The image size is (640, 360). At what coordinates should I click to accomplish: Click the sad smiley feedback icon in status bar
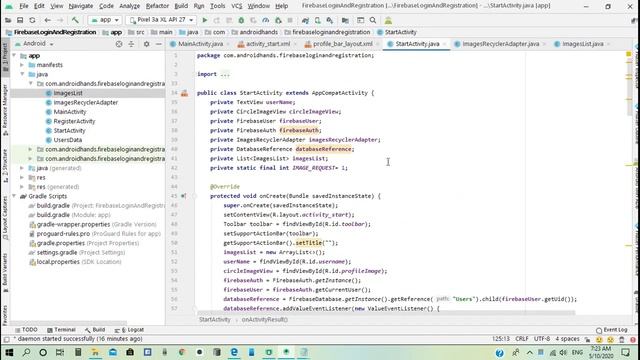click(x=610, y=339)
